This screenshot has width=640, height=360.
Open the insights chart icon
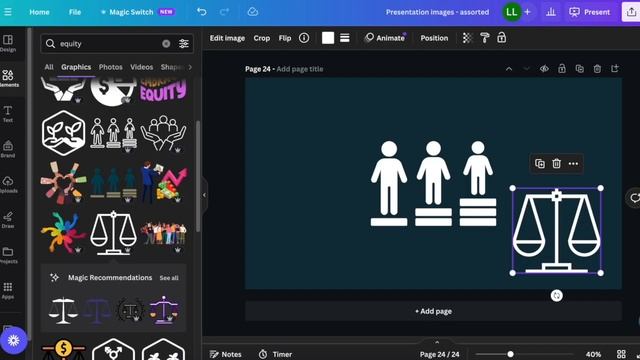click(551, 12)
